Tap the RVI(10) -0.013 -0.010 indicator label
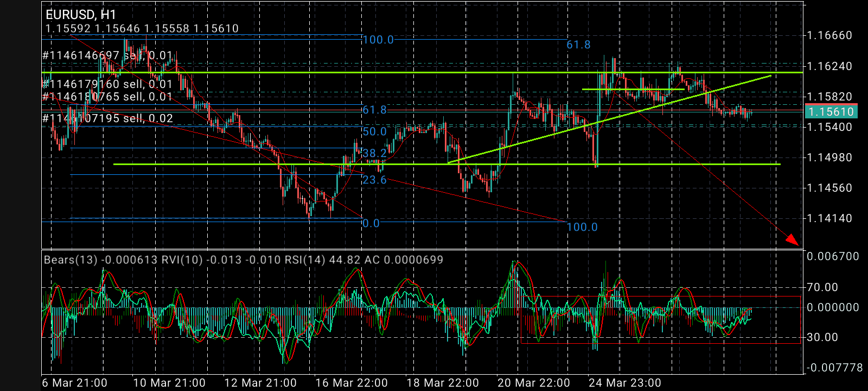The height and width of the screenshot is (391, 868). coord(221,260)
